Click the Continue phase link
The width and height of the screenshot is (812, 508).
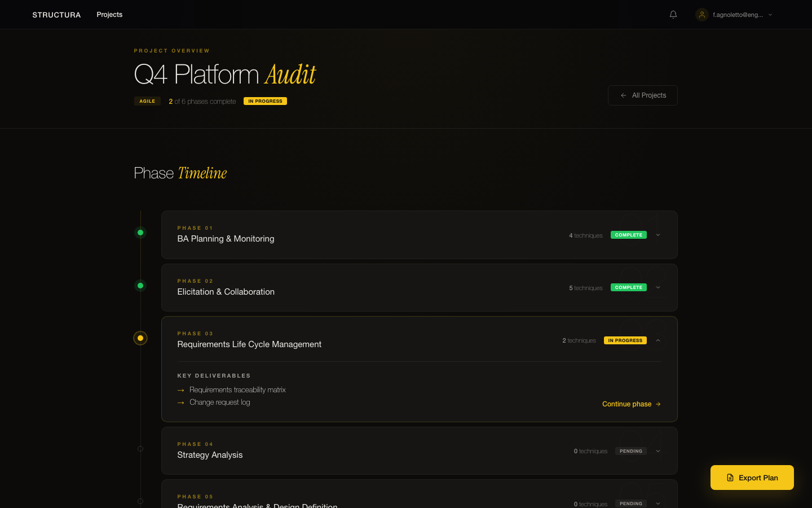(x=631, y=404)
